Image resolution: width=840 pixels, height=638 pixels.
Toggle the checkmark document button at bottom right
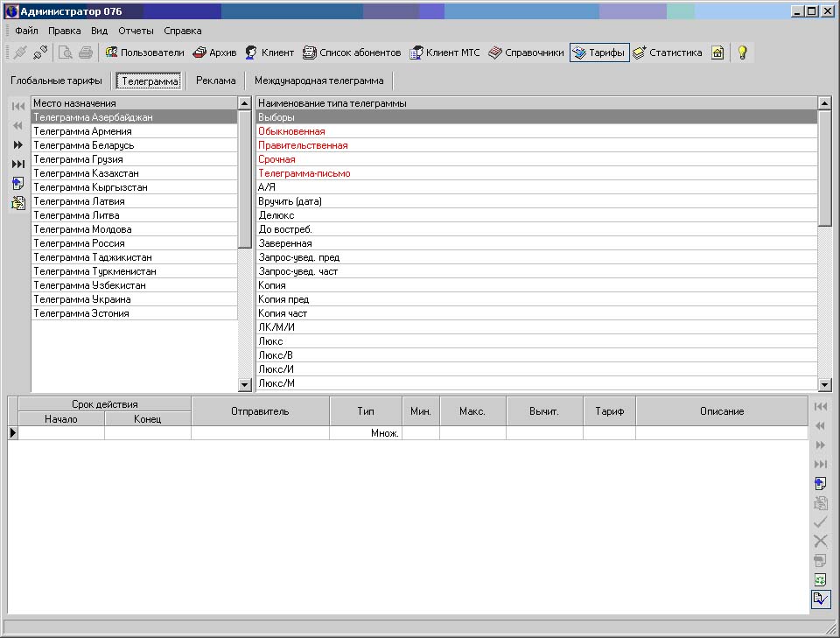(821, 599)
